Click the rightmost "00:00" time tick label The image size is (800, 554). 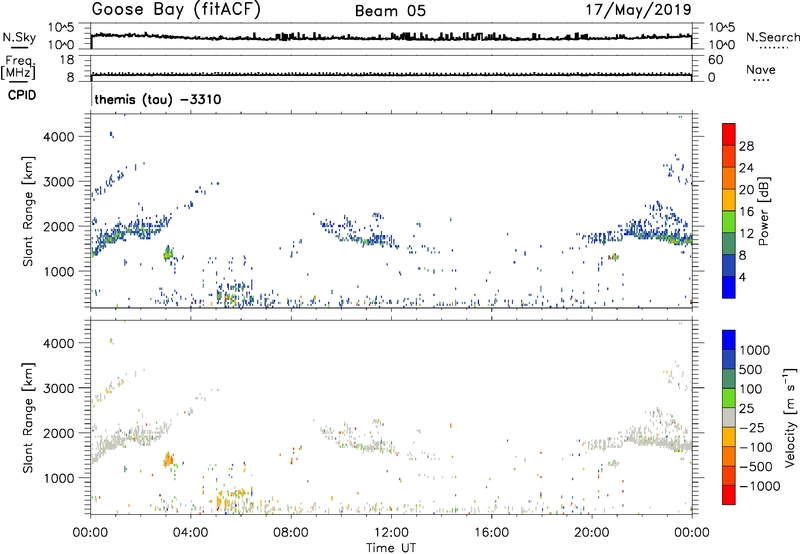[x=692, y=533]
